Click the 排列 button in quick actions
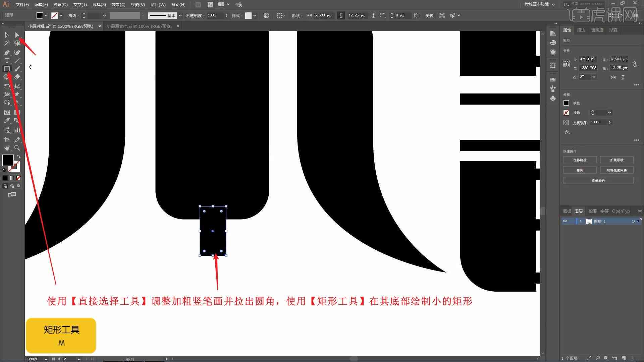Image resolution: width=644 pixels, height=362 pixels. [x=580, y=170]
